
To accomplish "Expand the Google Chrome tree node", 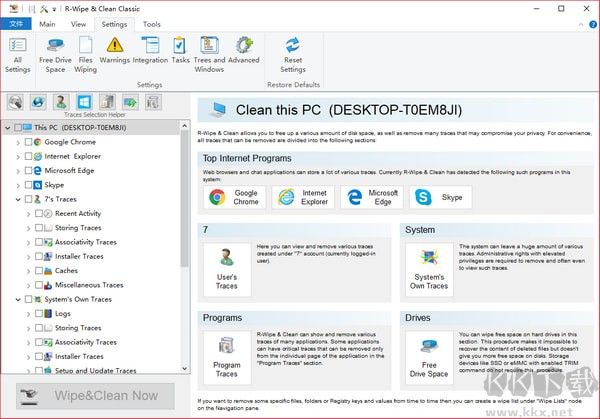I will click(18, 142).
